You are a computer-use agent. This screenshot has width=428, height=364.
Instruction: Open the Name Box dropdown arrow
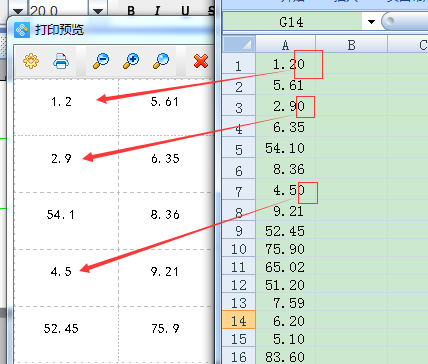pyautogui.click(x=371, y=22)
